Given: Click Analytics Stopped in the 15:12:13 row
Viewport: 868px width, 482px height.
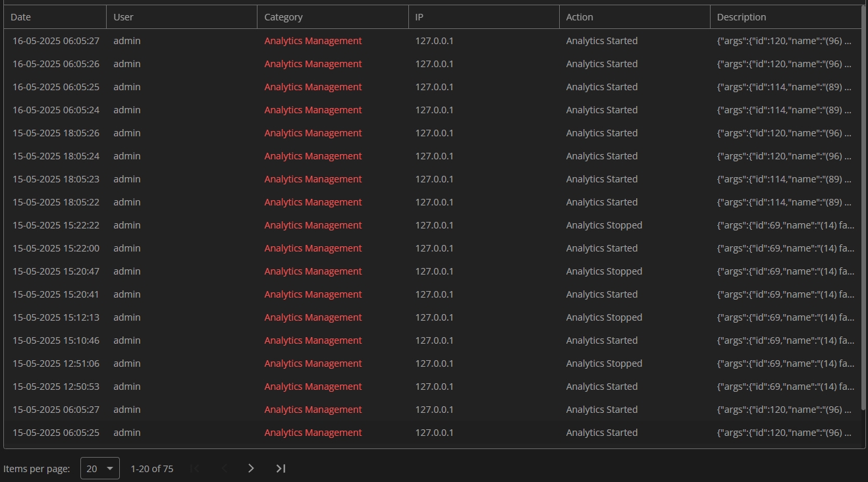Looking at the screenshot, I should (x=604, y=317).
